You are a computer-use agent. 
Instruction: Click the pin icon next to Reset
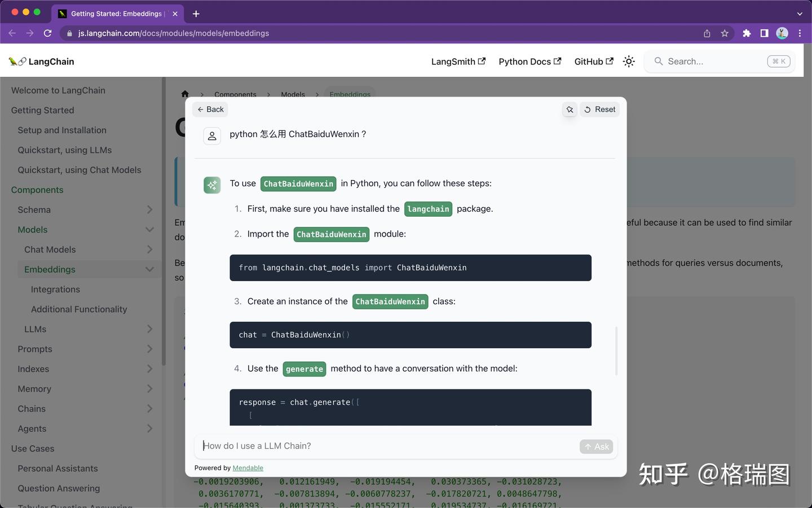570,110
